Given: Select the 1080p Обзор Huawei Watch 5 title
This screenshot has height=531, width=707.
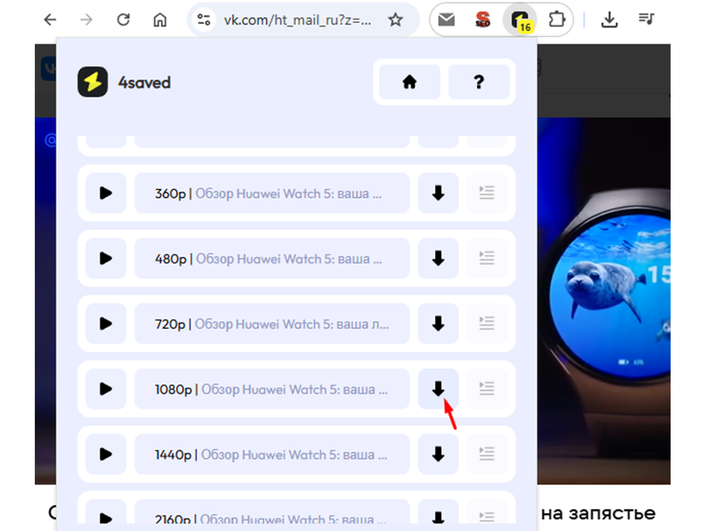Looking at the screenshot, I should click(x=272, y=389).
